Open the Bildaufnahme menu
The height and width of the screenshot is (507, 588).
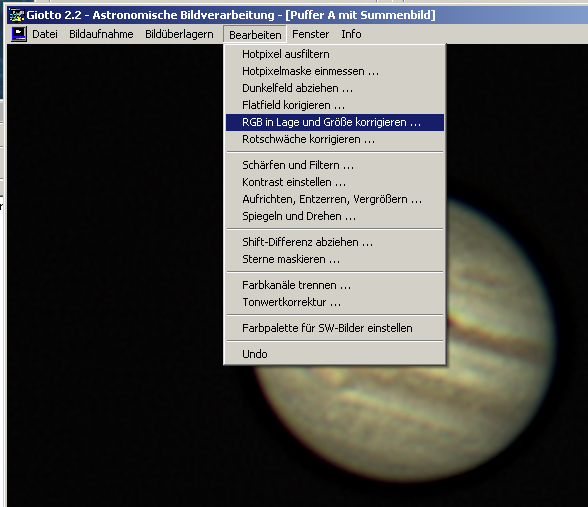click(101, 34)
